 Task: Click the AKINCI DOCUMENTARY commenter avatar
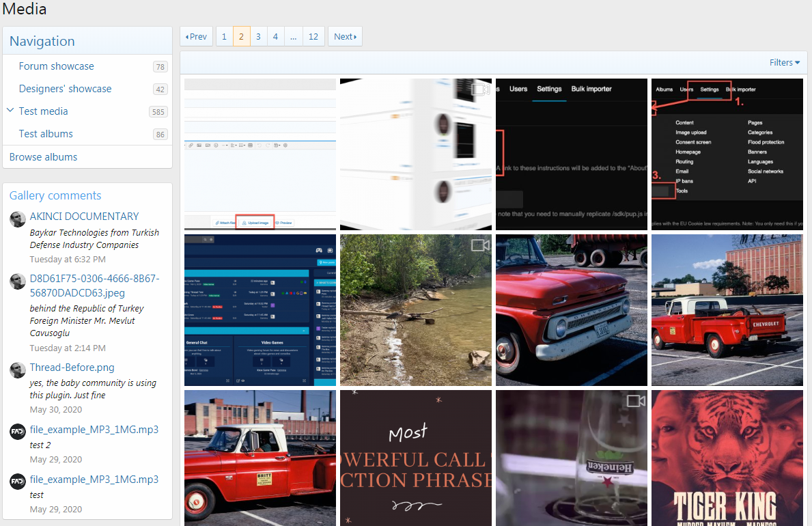pyautogui.click(x=18, y=219)
